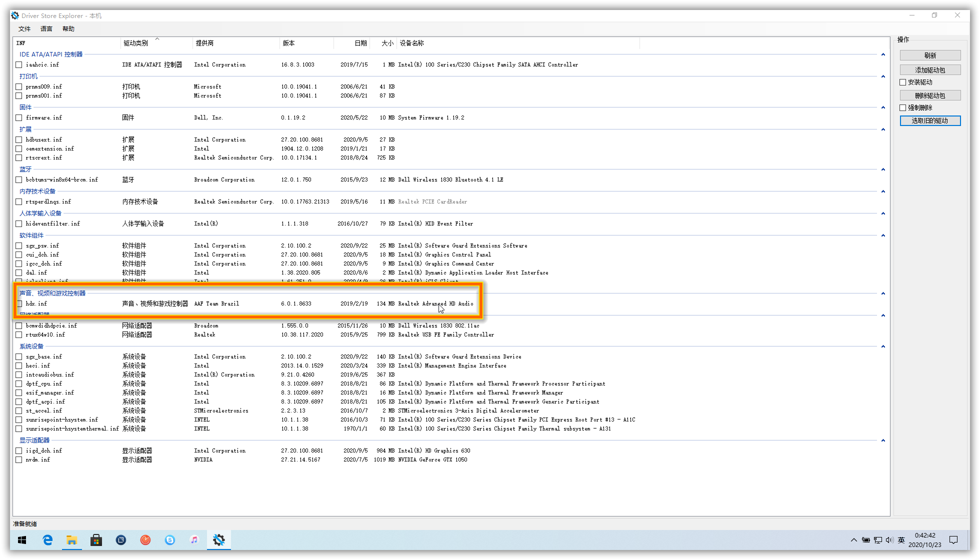This screenshot has height=560, width=980.
Task: Check the iigd_dch.inf checkbox
Action: 19,451
